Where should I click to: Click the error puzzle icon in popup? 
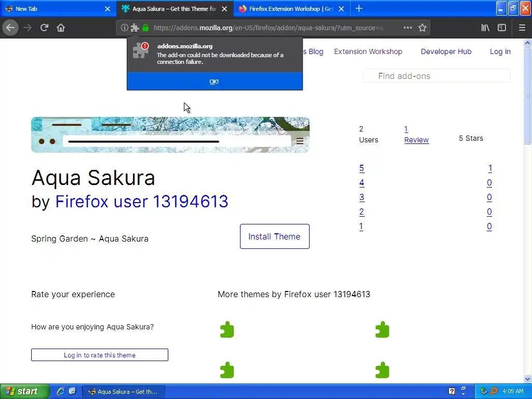click(x=140, y=50)
